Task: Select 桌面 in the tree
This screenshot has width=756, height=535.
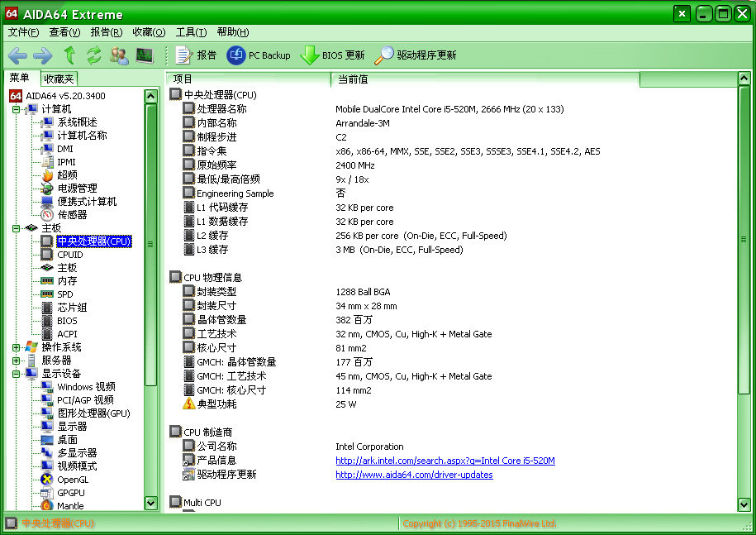Action: pos(59,440)
